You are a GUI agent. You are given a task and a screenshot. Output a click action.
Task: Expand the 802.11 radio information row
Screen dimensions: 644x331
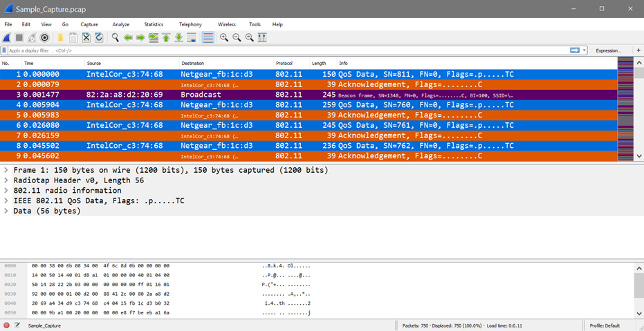[x=6, y=191]
